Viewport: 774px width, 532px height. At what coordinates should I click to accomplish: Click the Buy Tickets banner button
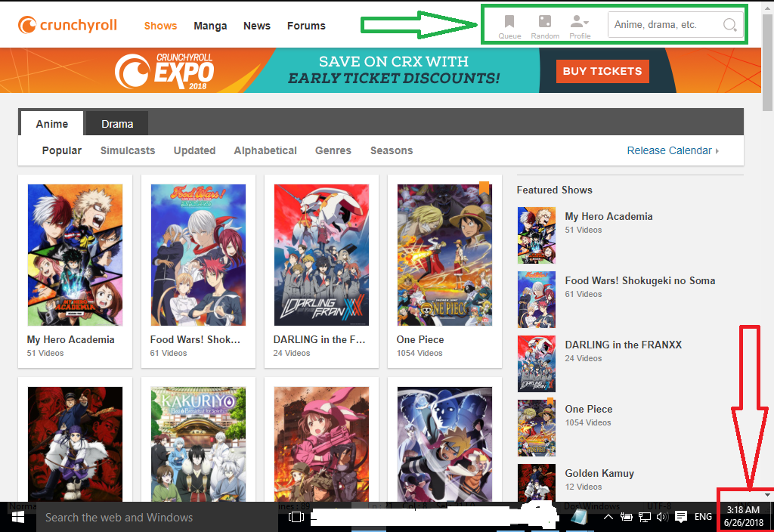pyautogui.click(x=602, y=71)
